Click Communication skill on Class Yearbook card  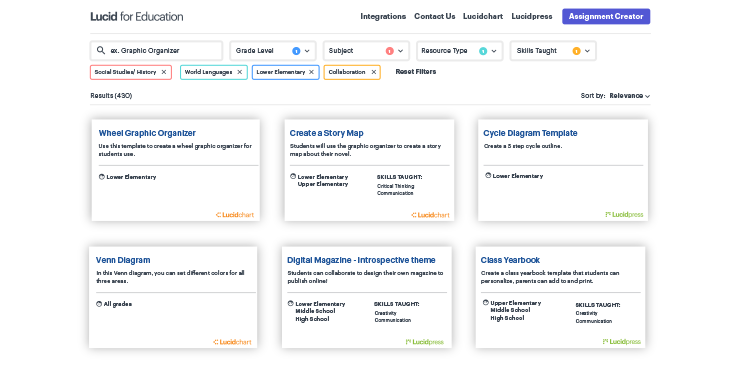pyautogui.click(x=594, y=321)
